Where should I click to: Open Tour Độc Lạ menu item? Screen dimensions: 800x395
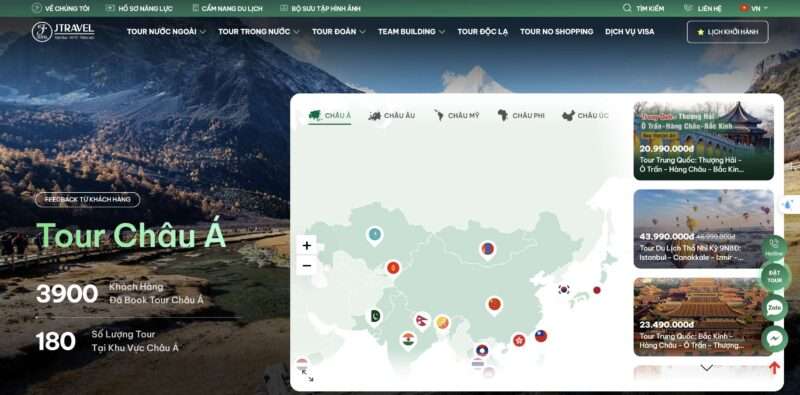pyautogui.click(x=483, y=32)
